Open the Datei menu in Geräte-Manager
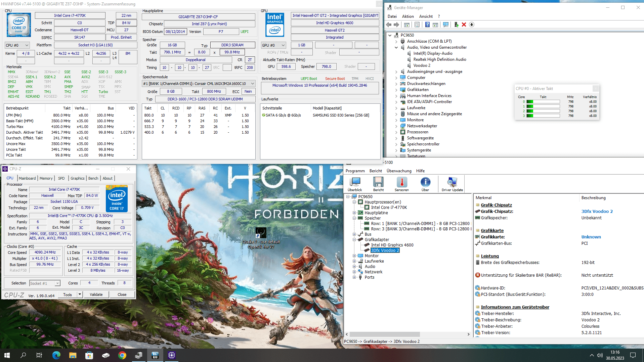This screenshot has height=362, width=644. tap(392, 16)
